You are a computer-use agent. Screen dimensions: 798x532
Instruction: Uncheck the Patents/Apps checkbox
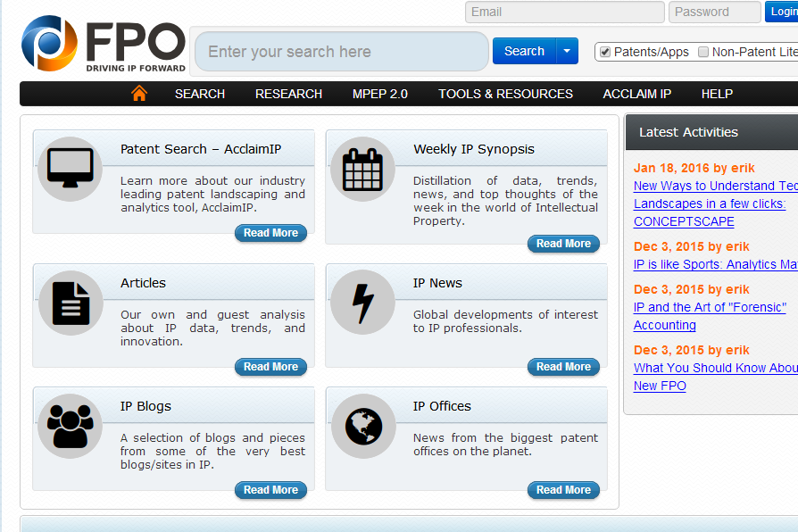[605, 52]
